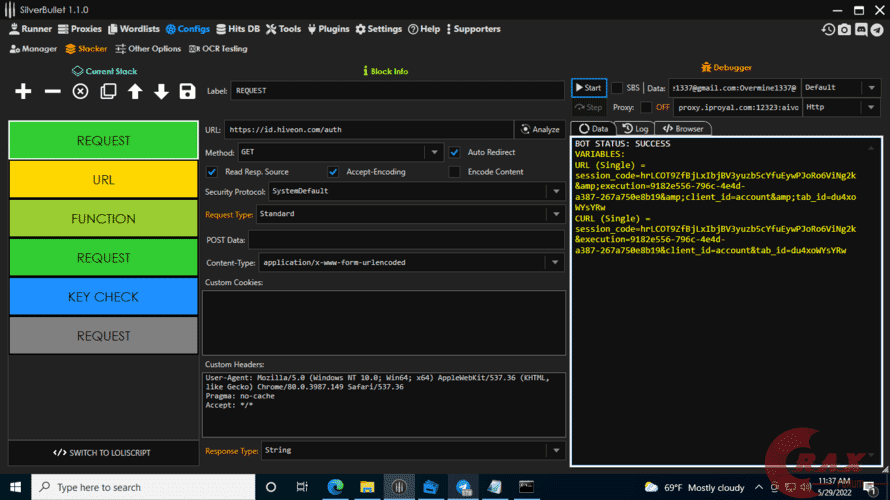Open the Security Protocol dropdown
890x500 pixels.
(555, 191)
